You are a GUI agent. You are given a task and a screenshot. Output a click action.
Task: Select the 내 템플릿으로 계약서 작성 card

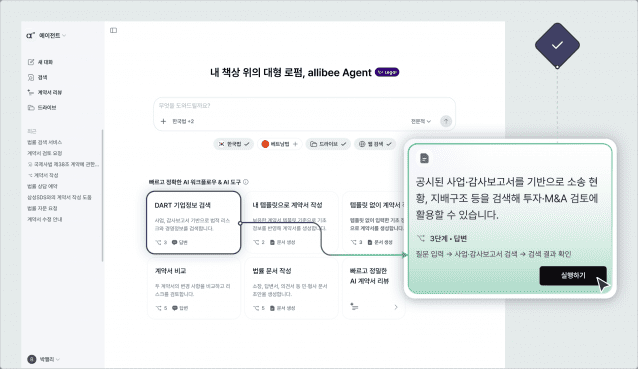coord(291,223)
